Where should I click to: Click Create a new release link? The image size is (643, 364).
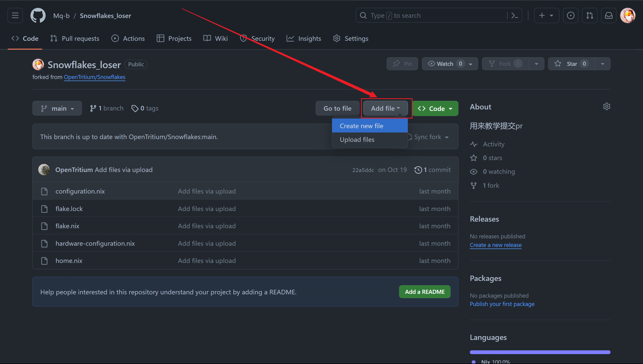[495, 245]
